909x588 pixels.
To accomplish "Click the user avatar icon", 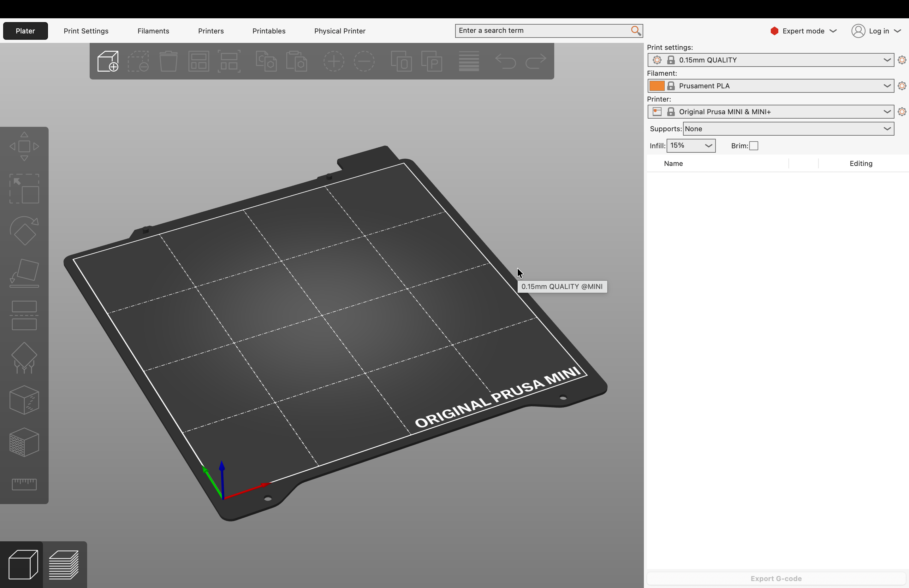I will [x=858, y=31].
